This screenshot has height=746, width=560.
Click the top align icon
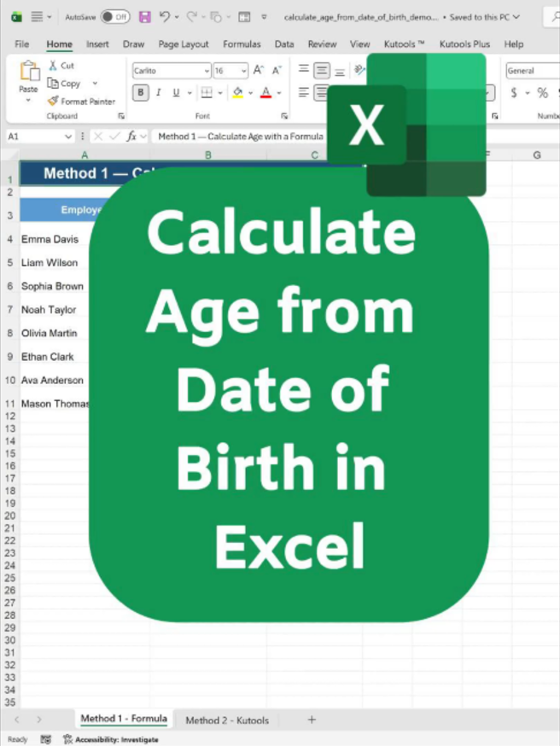(x=304, y=69)
